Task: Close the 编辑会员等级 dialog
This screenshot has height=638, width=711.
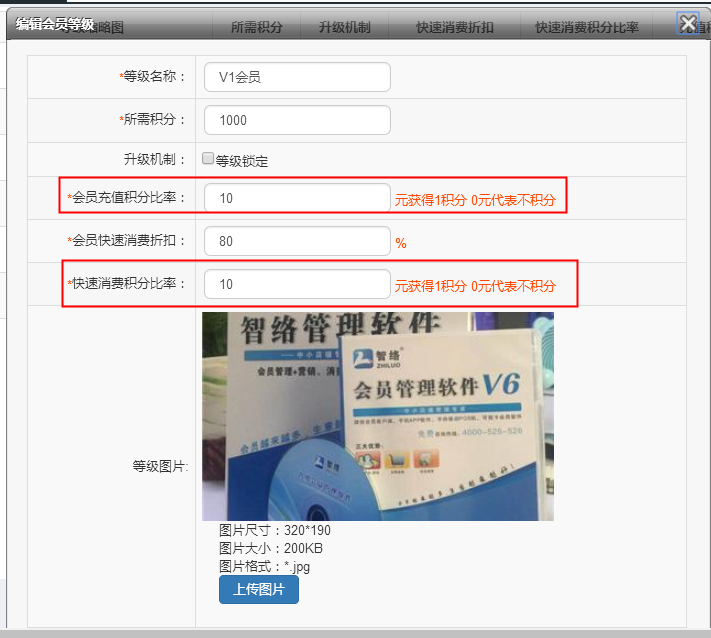Action: click(x=688, y=23)
